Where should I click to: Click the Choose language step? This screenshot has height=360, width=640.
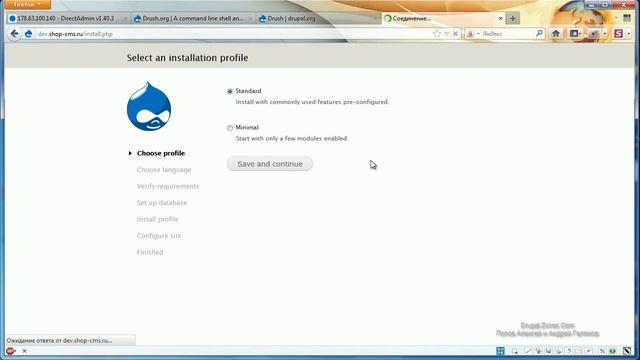[x=164, y=170]
